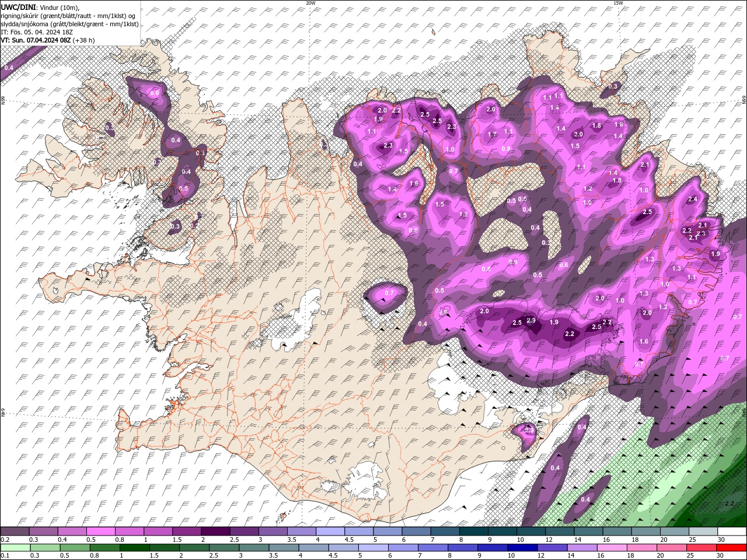Image resolution: width=747 pixels, height=560 pixels.
Task: Click the pale green rain swatch from 0.1 to 0.3
Action: (15, 548)
